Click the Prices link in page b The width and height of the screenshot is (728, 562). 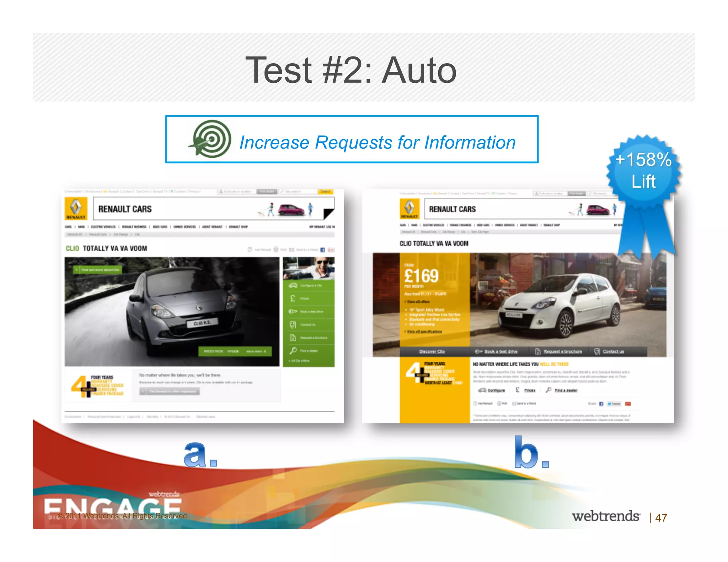pyautogui.click(x=530, y=390)
